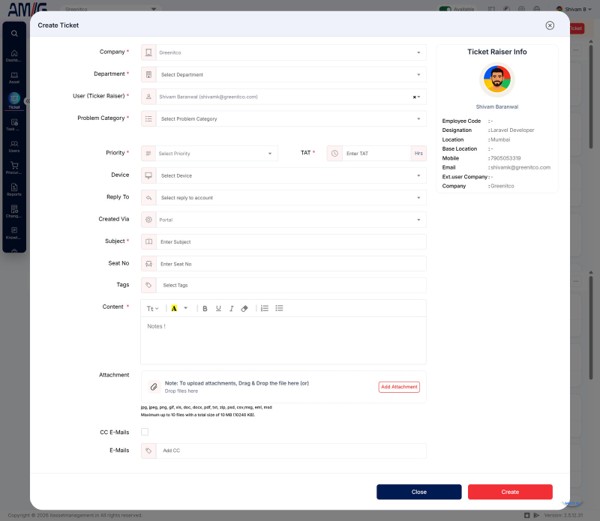Toggle the Available status switch
This screenshot has height=521, width=600.
(445, 9)
